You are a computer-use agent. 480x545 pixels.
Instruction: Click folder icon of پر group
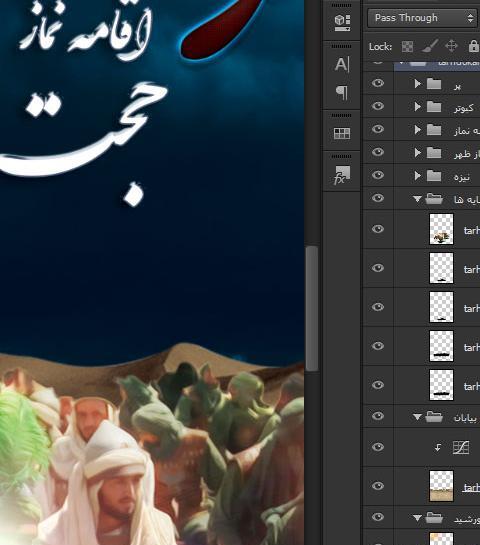(x=434, y=84)
